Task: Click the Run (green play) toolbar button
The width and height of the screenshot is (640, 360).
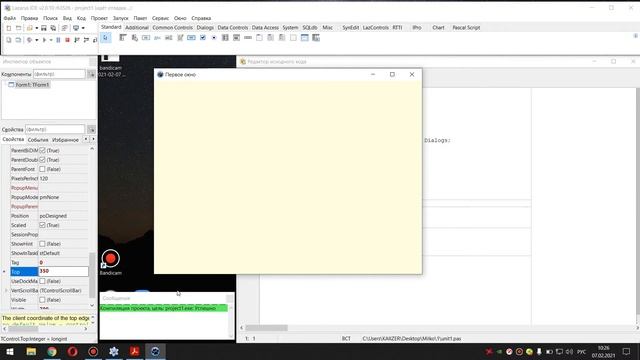Action: (x=44, y=40)
